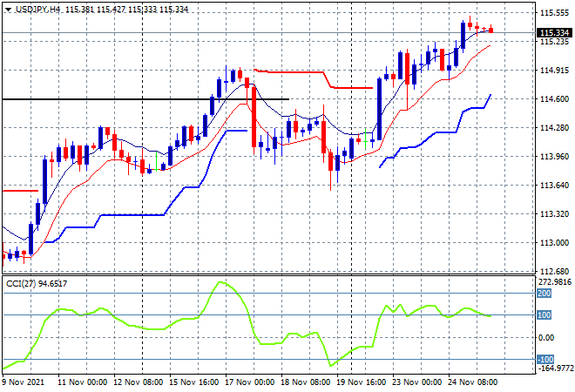
Task: Select the 115.235 price scale label
Action: pos(554,42)
